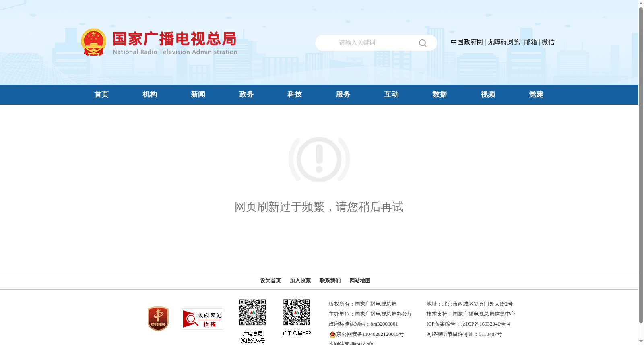Screen dimensions: 644x345
Task: Click the 加入收藏 footer link
Action: click(x=300, y=281)
